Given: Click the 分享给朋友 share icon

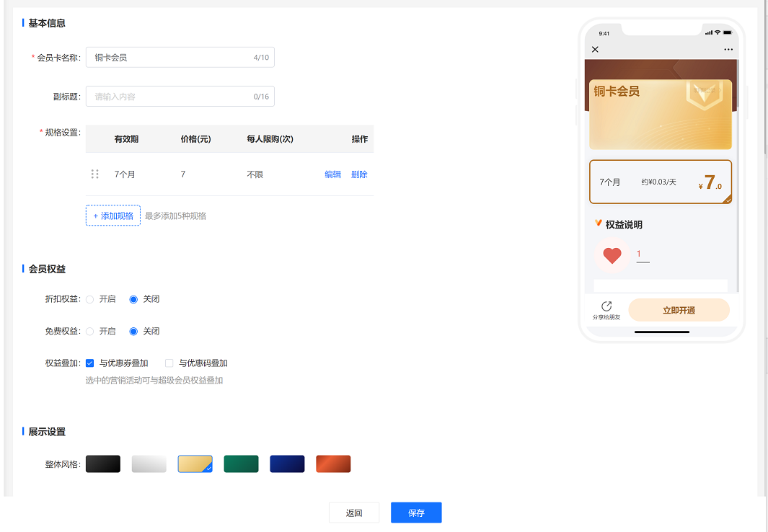Looking at the screenshot, I should click(606, 306).
